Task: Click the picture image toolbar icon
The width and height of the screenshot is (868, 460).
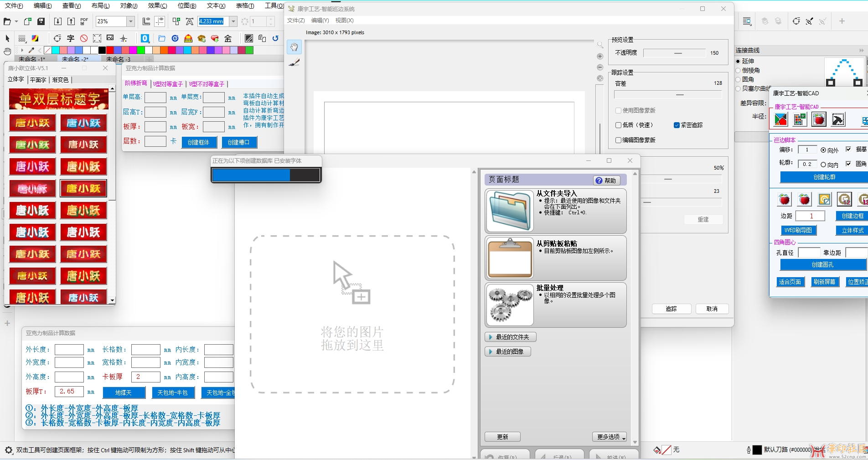Action: click(110, 38)
